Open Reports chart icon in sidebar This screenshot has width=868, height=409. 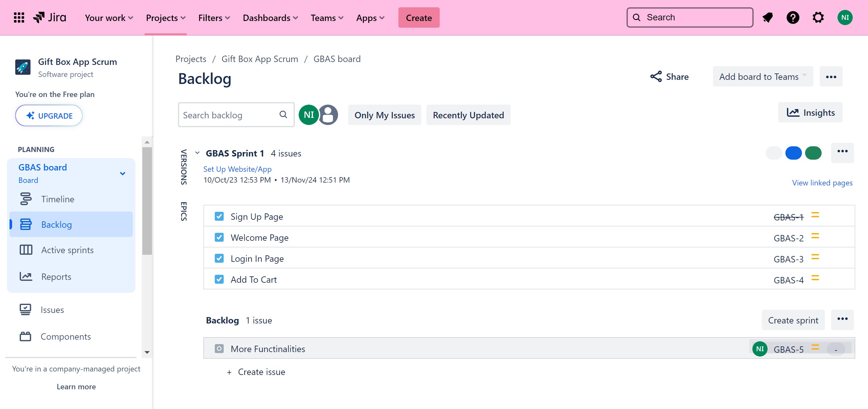26,276
